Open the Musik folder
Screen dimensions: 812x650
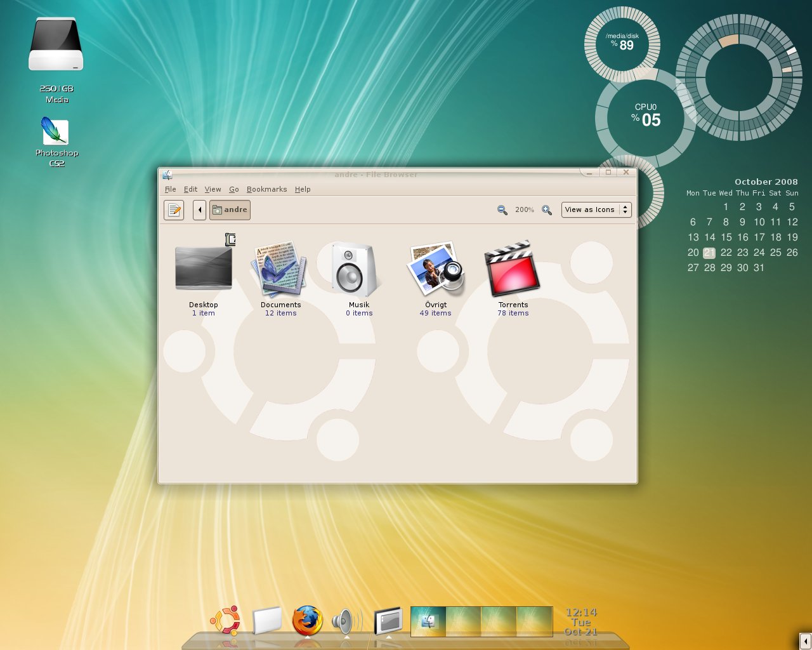(355, 269)
